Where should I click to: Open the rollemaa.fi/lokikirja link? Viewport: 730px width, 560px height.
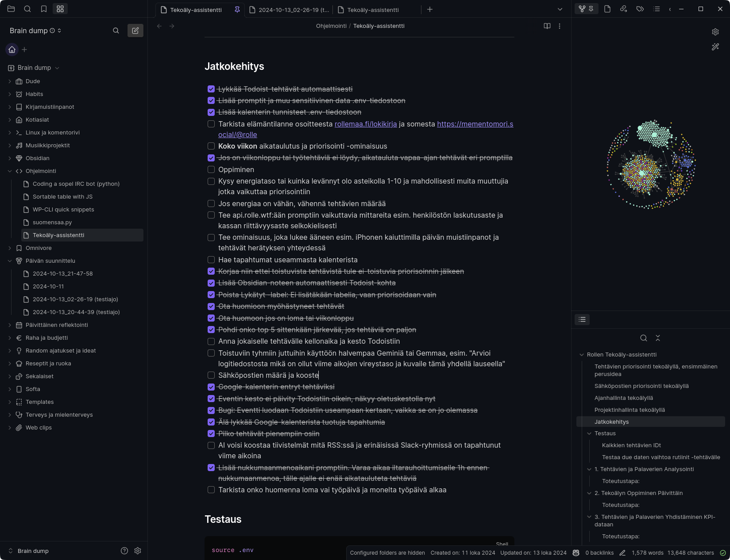click(365, 124)
